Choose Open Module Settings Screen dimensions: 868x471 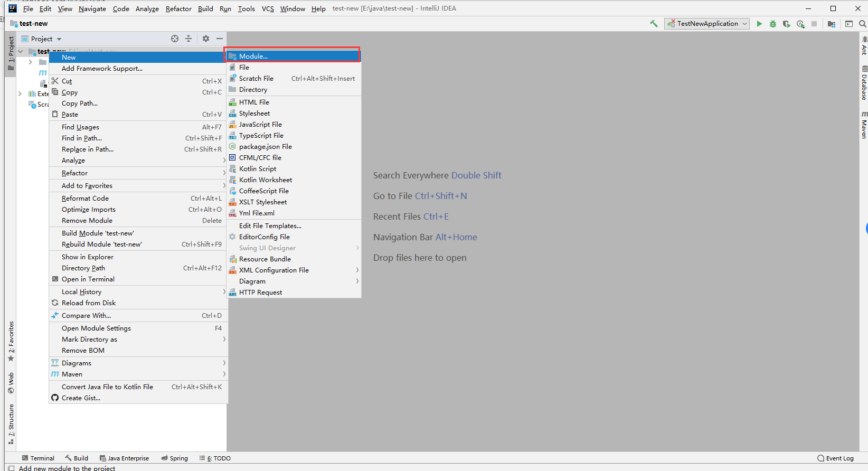click(138, 328)
